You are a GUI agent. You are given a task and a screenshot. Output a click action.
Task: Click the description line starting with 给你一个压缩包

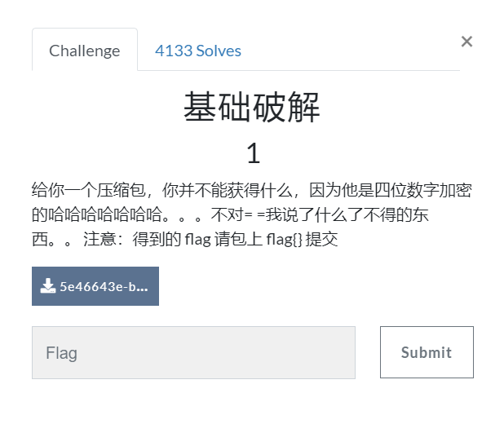252,190
